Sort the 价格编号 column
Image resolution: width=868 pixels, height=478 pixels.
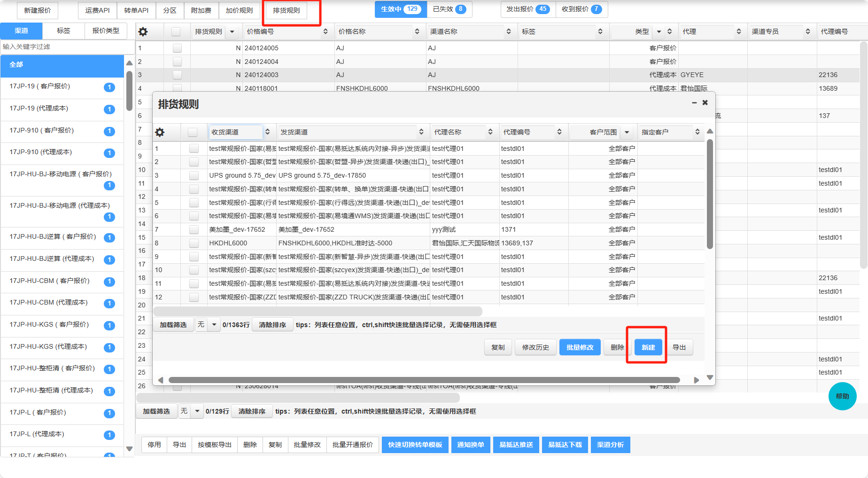pyautogui.click(x=325, y=31)
